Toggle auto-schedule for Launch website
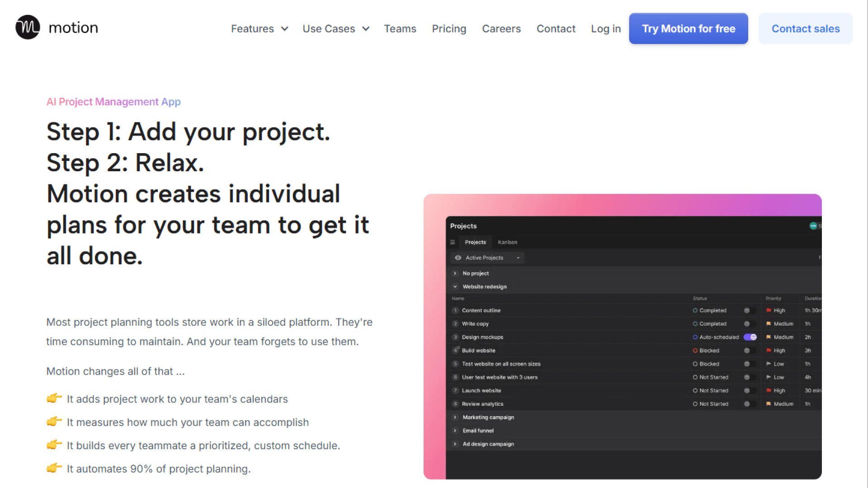868x488 pixels. click(x=750, y=390)
